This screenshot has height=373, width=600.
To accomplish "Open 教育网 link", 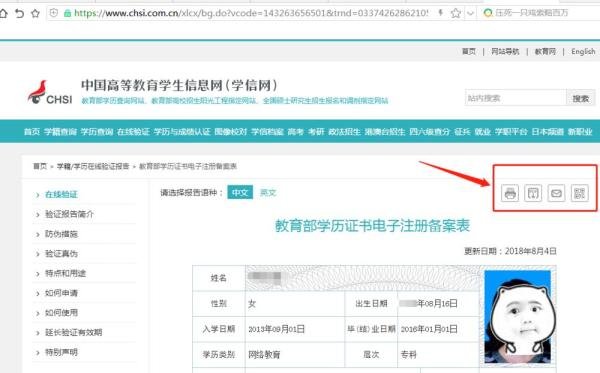I will (545, 51).
